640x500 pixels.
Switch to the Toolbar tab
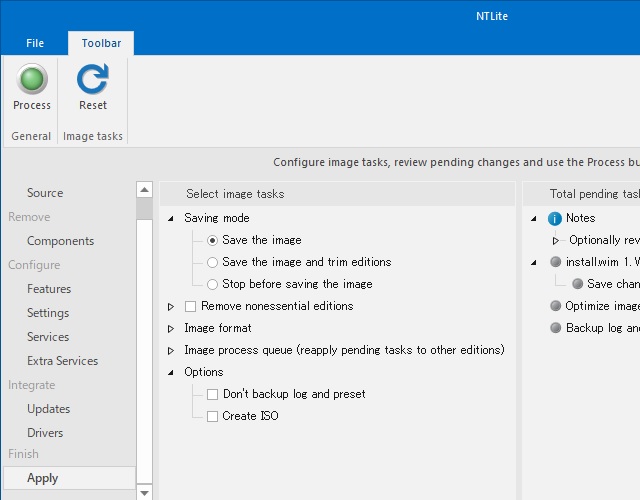[101, 43]
